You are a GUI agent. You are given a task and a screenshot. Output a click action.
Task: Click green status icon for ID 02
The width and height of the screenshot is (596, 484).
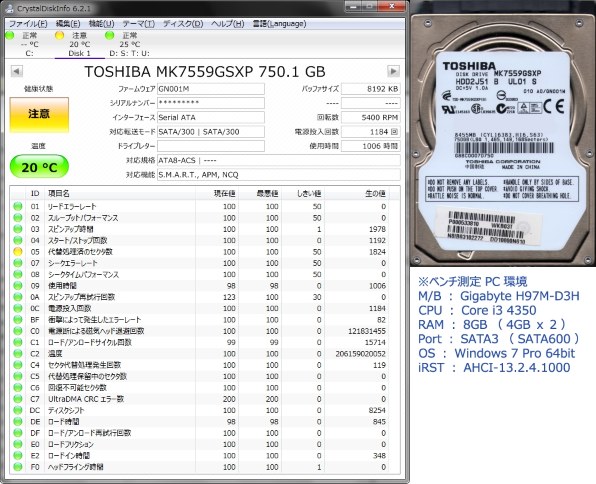pyautogui.click(x=17, y=218)
